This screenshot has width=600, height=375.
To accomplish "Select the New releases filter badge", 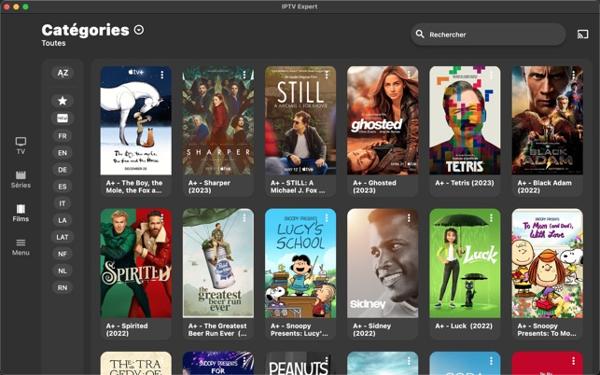I will tap(62, 118).
